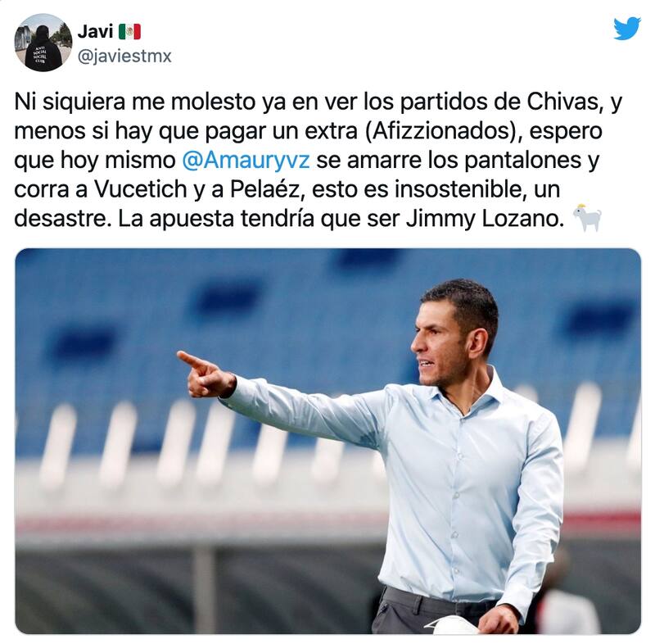The width and height of the screenshot is (655, 644).
Task: Click the pointing hand in the photo
Action: [x=205, y=374]
